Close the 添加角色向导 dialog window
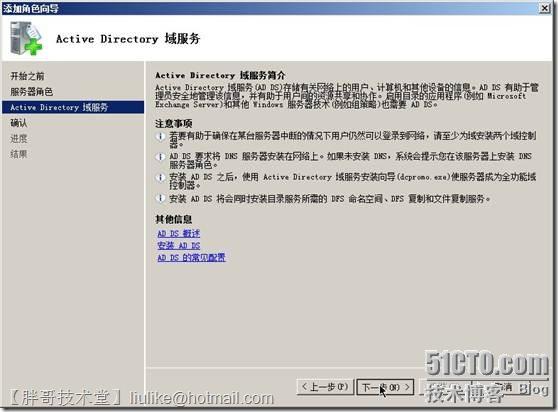 coord(544,8)
